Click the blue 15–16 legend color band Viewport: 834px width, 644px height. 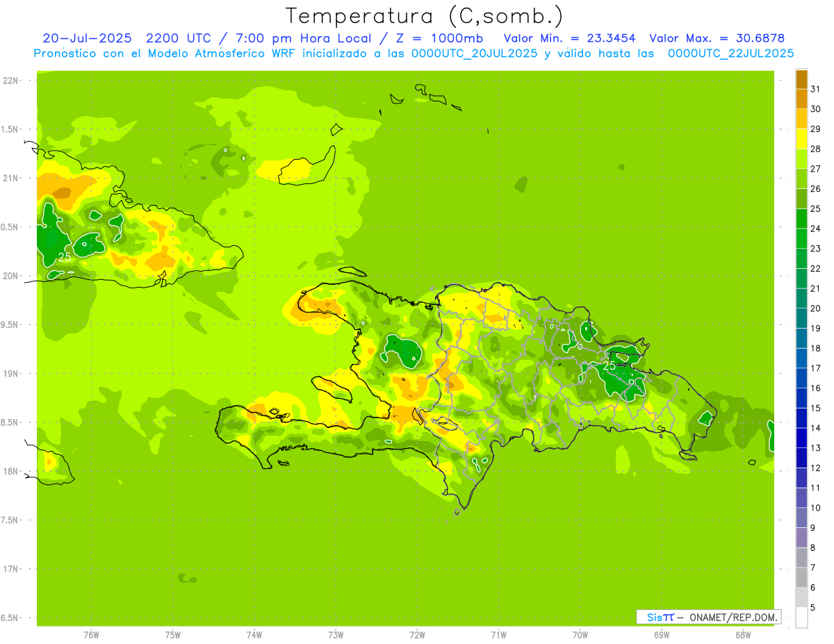pyautogui.click(x=801, y=398)
